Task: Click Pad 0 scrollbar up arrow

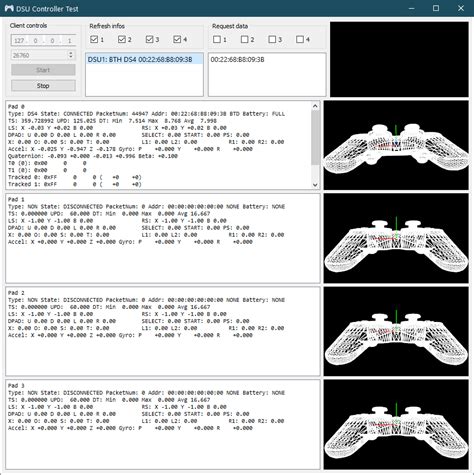Action: pos(315,106)
